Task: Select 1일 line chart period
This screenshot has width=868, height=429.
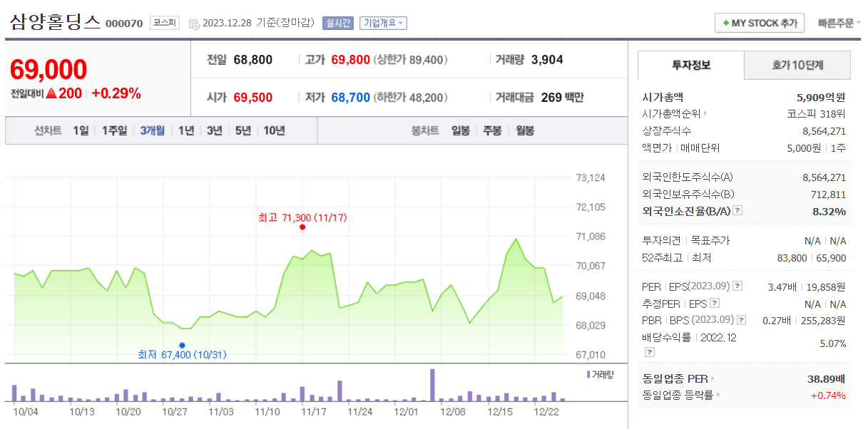Action: tap(81, 130)
